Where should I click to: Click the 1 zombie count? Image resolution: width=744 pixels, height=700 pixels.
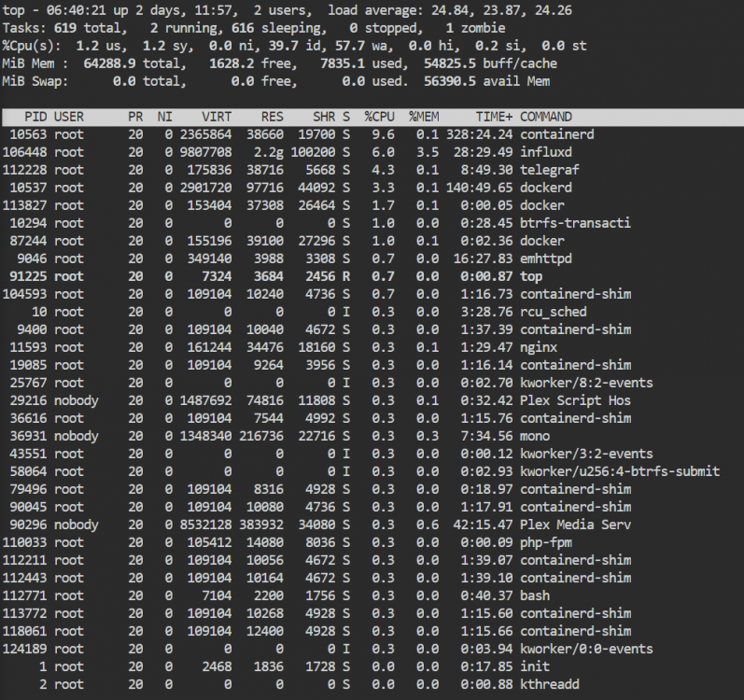[475, 28]
